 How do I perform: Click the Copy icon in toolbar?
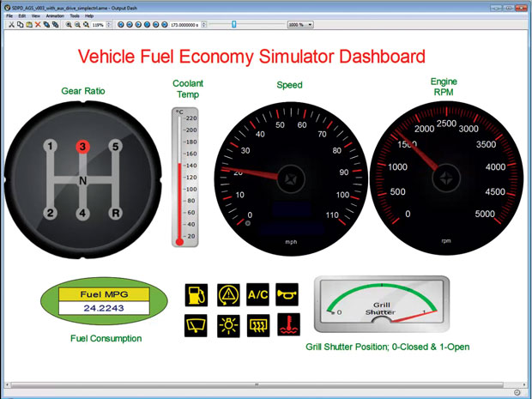(x=21, y=25)
